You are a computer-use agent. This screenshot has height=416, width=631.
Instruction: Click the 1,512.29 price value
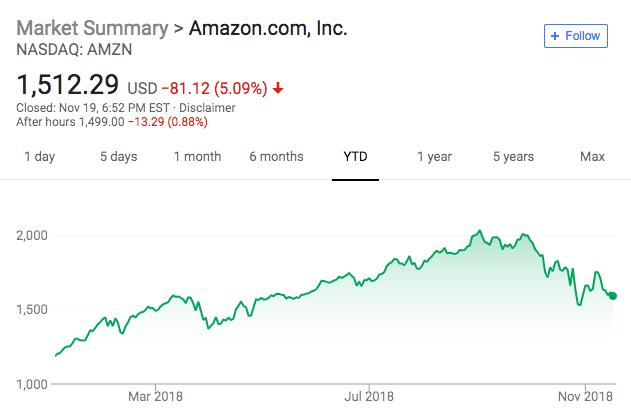(68, 85)
